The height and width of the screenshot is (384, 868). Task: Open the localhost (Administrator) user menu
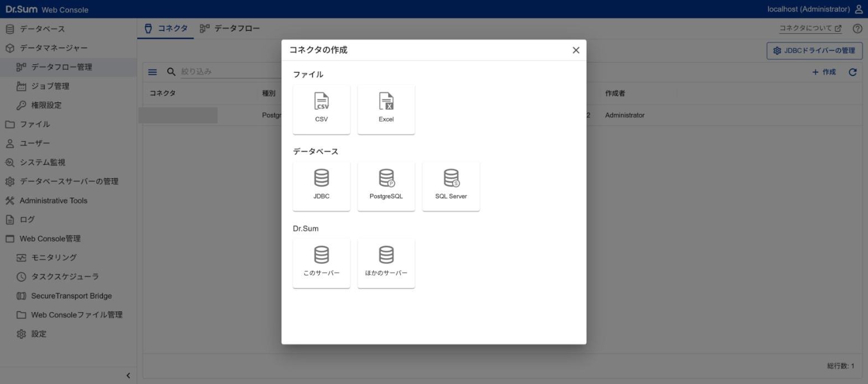click(815, 9)
